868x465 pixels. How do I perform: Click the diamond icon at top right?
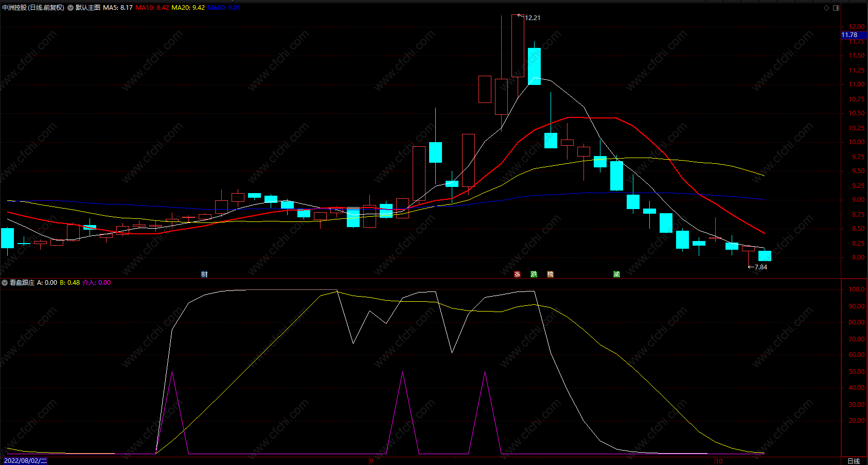pyautogui.click(x=827, y=8)
